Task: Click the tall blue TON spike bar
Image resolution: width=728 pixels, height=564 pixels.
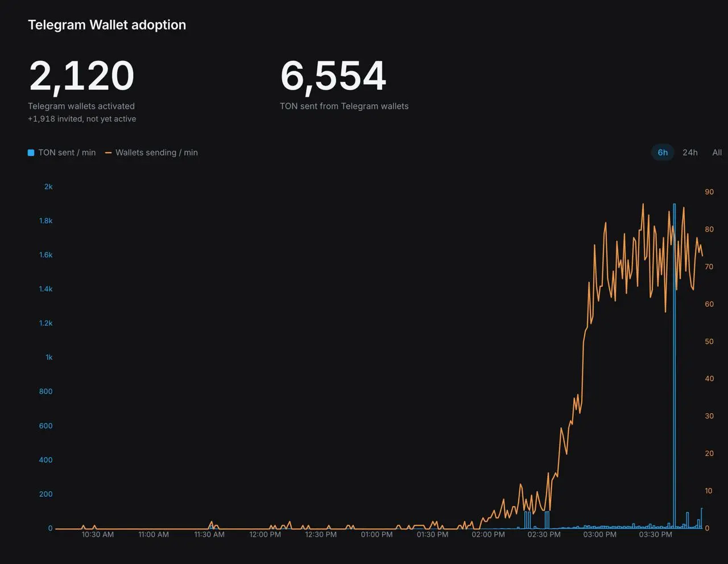Action: click(675, 366)
